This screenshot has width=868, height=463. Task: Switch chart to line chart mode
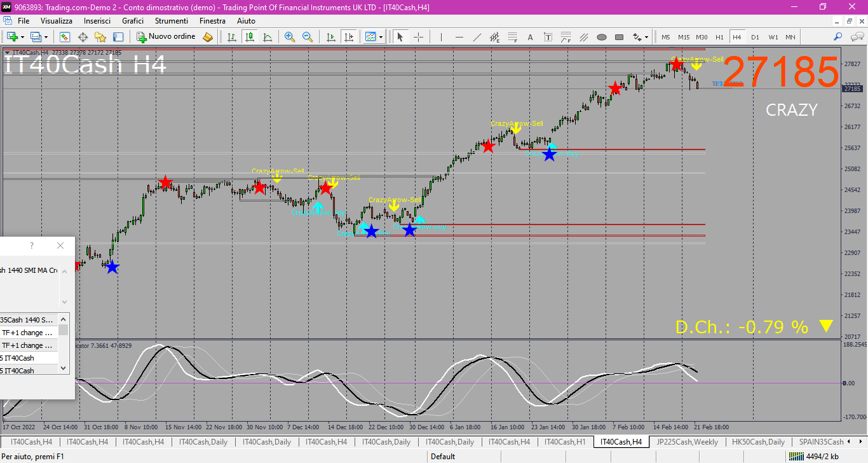268,37
